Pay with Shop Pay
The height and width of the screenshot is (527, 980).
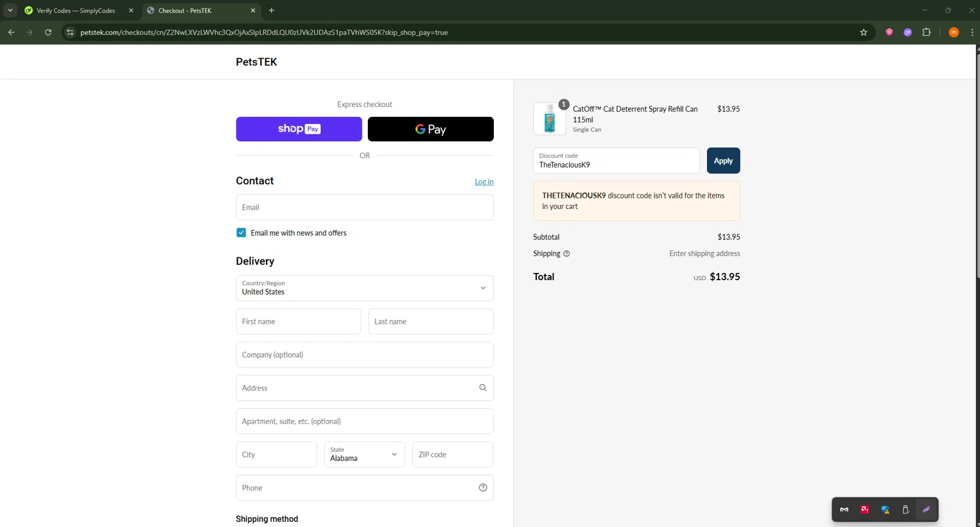tap(299, 129)
